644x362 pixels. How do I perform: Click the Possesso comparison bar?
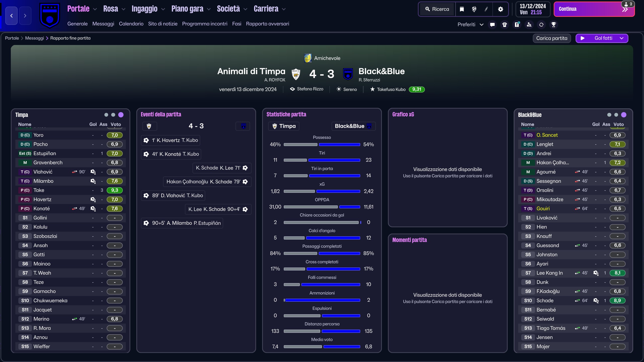[x=322, y=145]
